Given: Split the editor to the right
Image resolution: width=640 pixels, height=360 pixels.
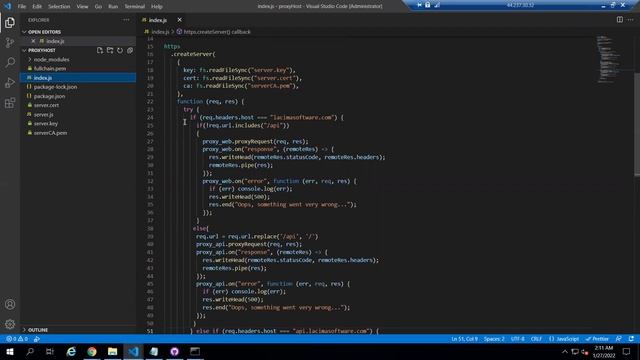Looking at the screenshot, I should click(x=620, y=20).
